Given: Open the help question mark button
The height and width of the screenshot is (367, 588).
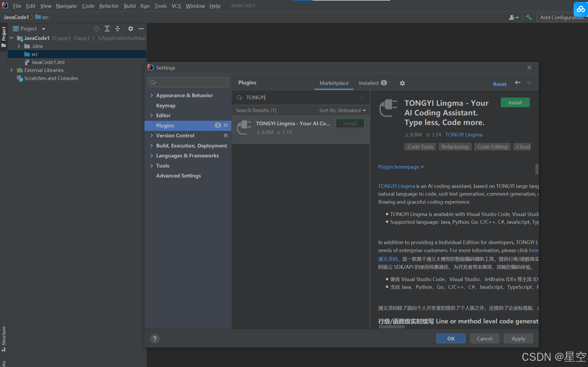Looking at the screenshot, I should pyautogui.click(x=155, y=339).
